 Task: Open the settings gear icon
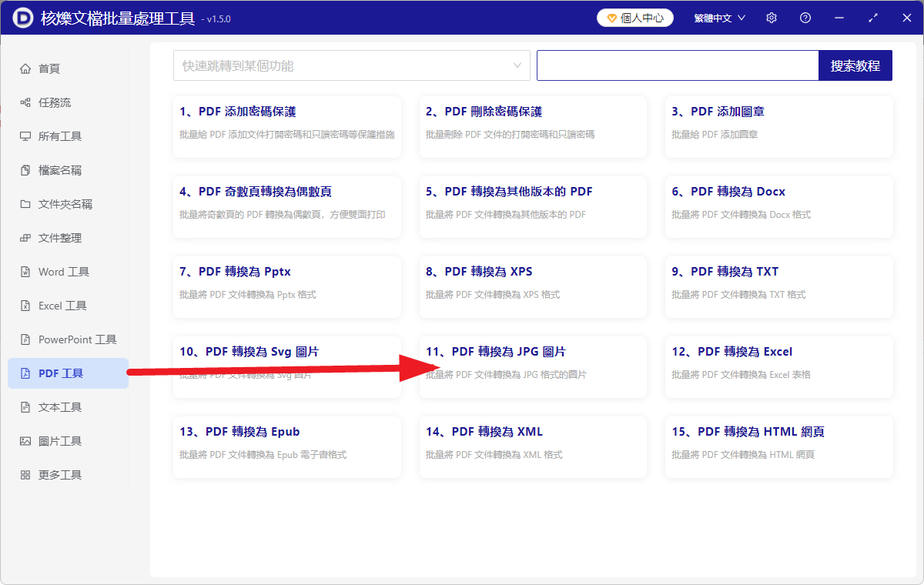(771, 17)
